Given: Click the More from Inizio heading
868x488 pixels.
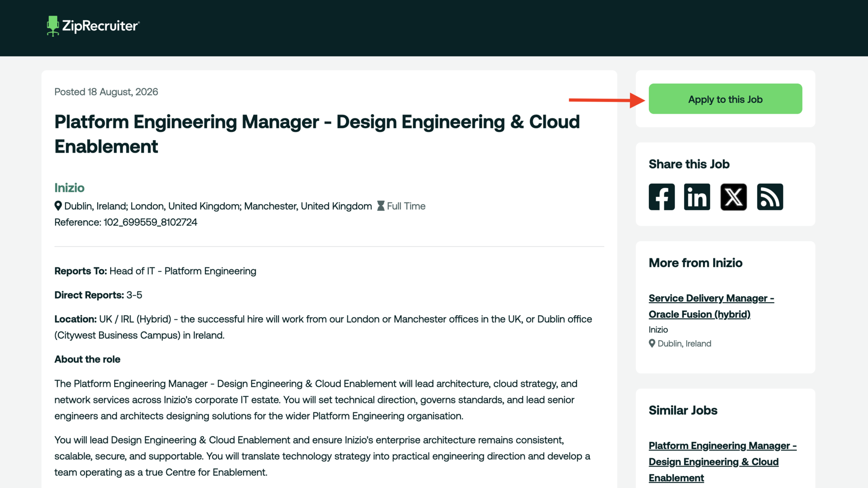Looking at the screenshot, I should [x=695, y=263].
